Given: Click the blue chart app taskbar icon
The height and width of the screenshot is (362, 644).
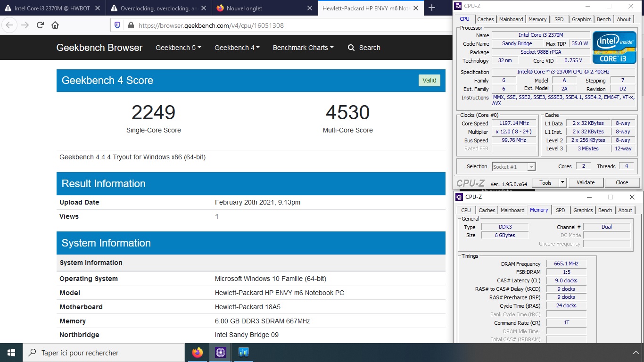Looking at the screenshot, I should coord(244,353).
